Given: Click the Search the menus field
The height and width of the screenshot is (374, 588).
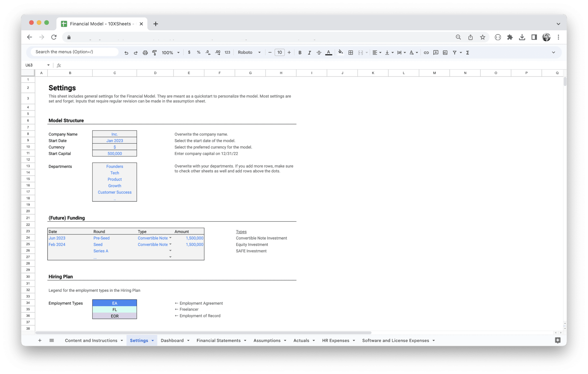Looking at the screenshot, I should [73, 52].
